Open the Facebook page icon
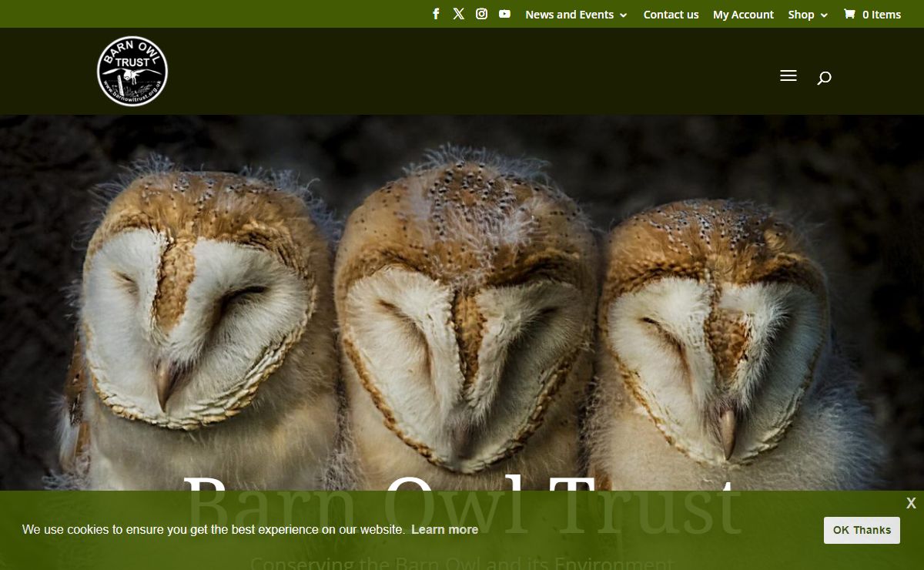This screenshot has width=924, height=570. (436, 14)
